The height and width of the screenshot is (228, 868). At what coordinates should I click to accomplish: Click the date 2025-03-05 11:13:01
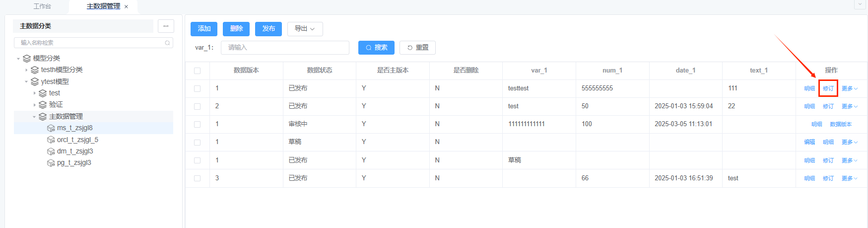683,124
